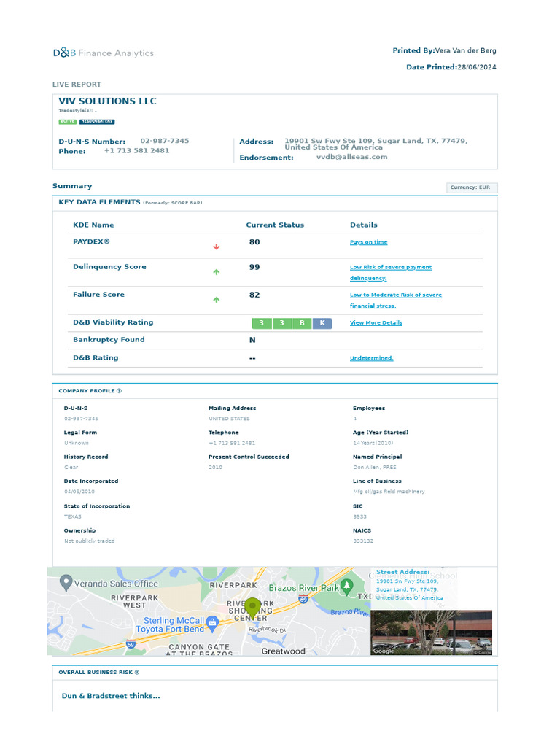Click the Sterling McCall Toyota shop marker
Screen dimensions: 560x747
click(212, 622)
